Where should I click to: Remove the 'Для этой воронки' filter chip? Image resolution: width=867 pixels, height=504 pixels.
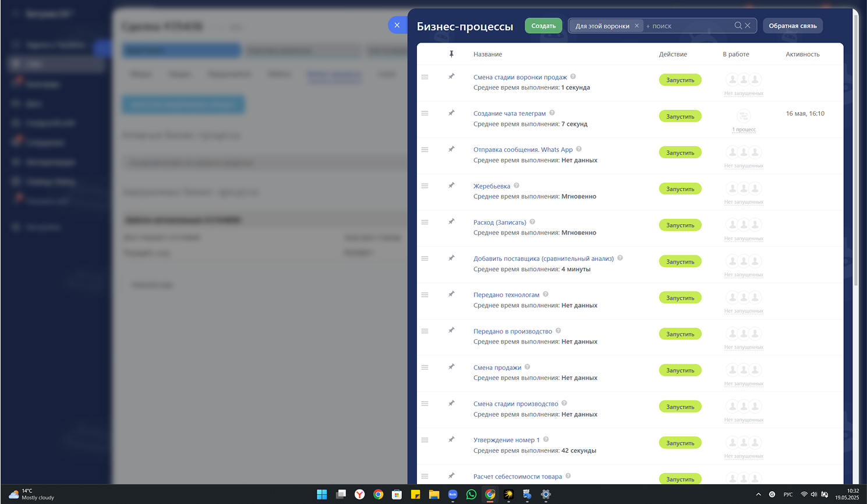pyautogui.click(x=636, y=26)
